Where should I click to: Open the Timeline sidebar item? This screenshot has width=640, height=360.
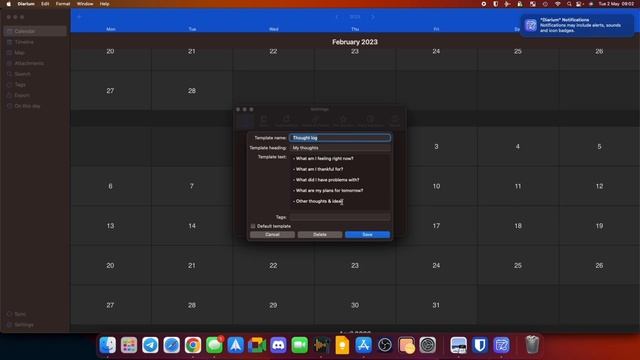tap(35, 42)
